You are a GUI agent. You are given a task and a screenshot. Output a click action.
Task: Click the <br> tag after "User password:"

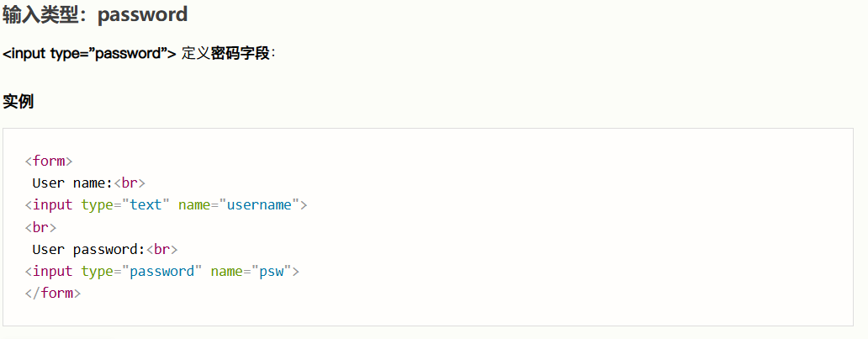point(161,249)
